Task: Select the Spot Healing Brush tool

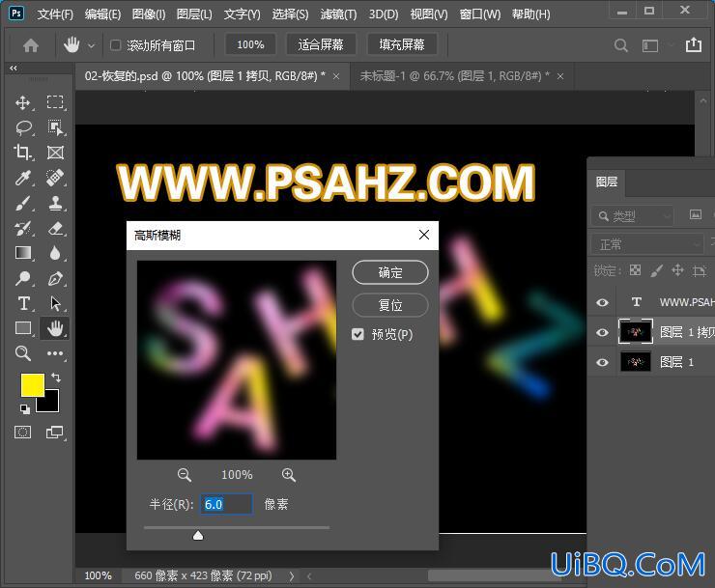Action: click(x=55, y=178)
